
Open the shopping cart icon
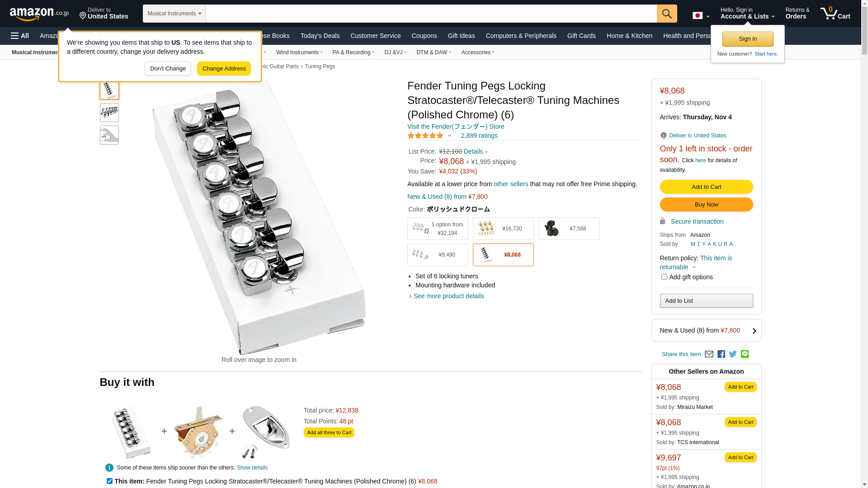click(835, 14)
